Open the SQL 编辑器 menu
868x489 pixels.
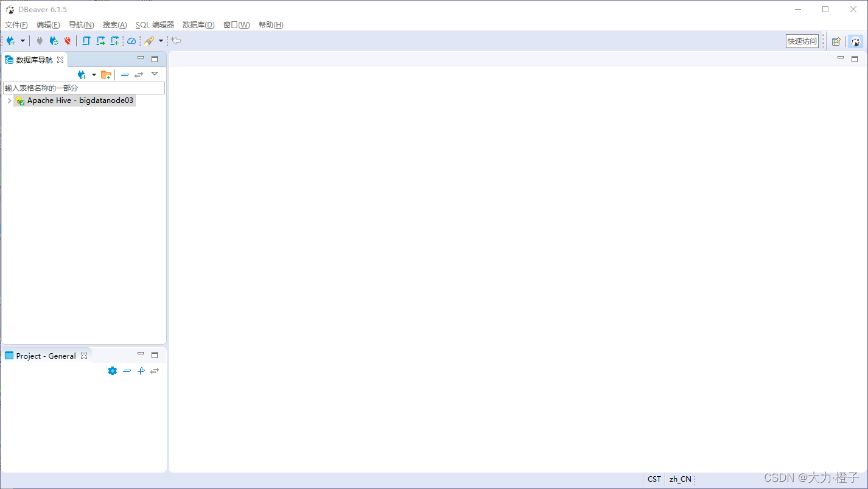point(155,25)
